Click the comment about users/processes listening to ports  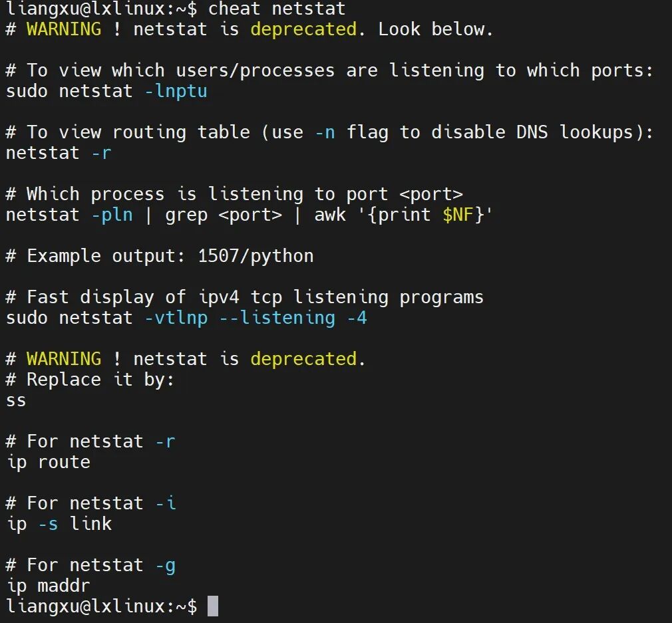329,70
